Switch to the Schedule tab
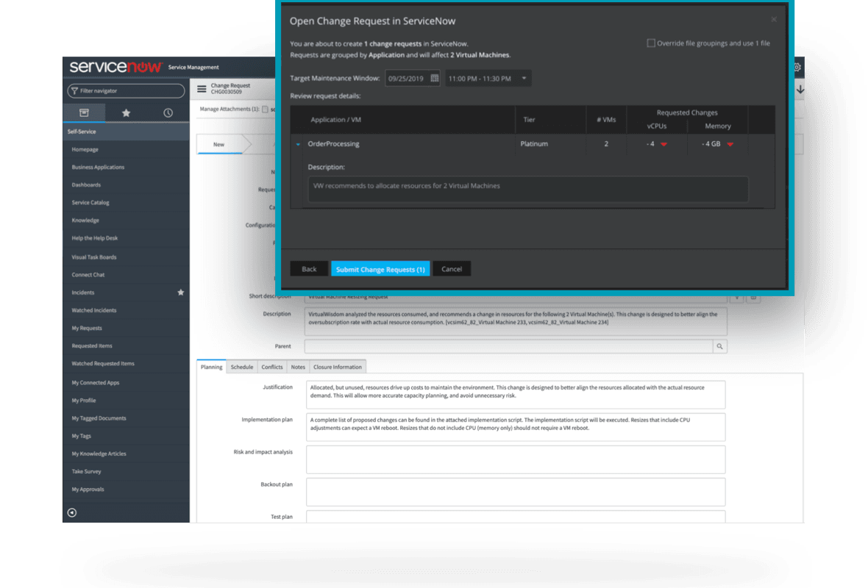Image resolution: width=868 pixels, height=588 pixels. [x=242, y=367]
